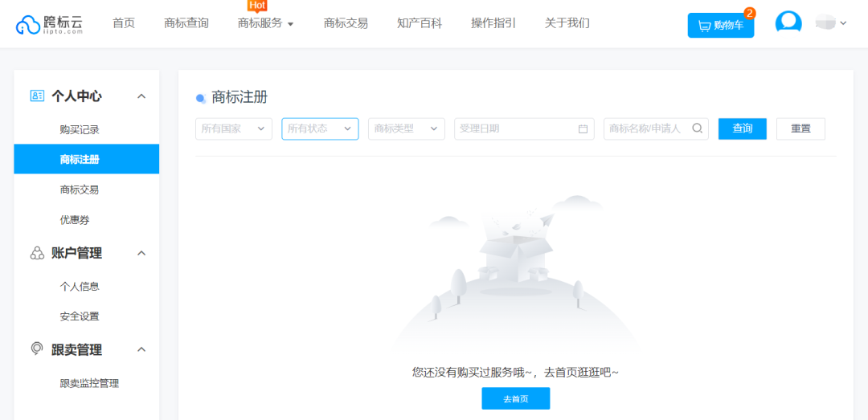Open the 所有状态 dropdown
This screenshot has height=420, width=868.
[x=320, y=128]
